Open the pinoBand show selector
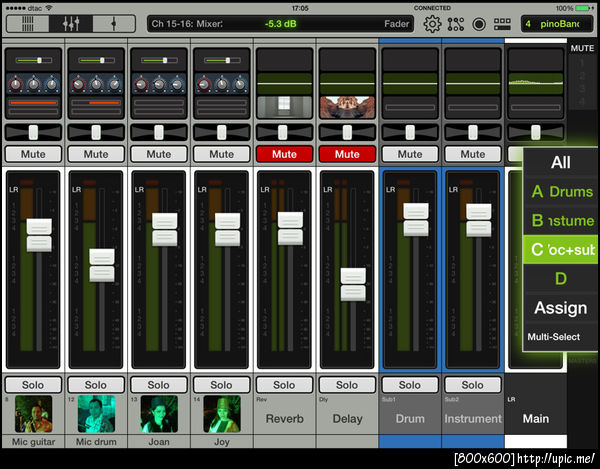The image size is (600, 469). coord(557,23)
